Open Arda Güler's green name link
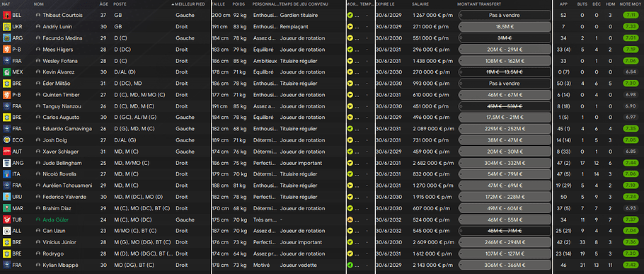644x274 pixels. pyautogui.click(x=56, y=219)
